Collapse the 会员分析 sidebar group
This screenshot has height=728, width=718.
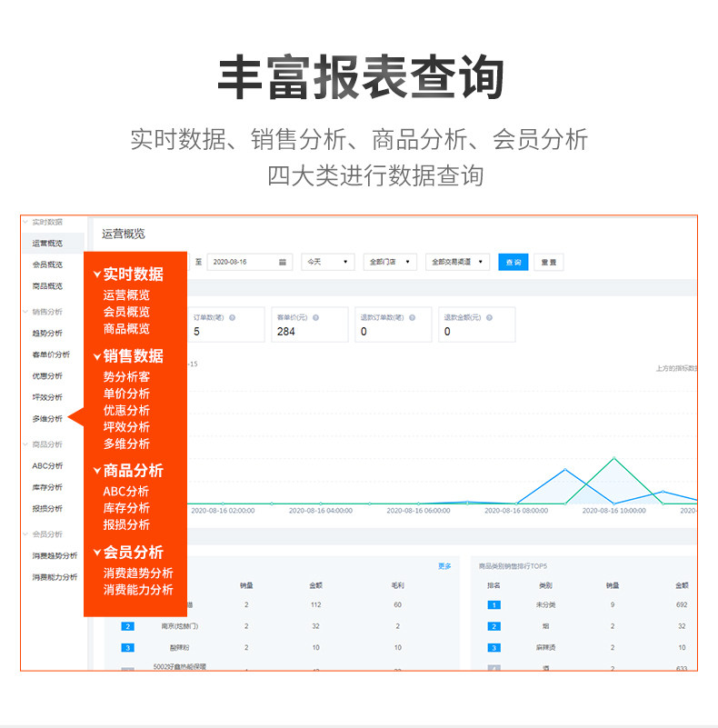pos(25,534)
